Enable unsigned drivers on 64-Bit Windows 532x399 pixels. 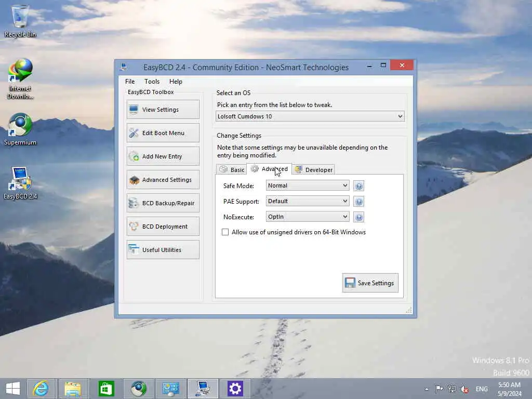coord(225,232)
